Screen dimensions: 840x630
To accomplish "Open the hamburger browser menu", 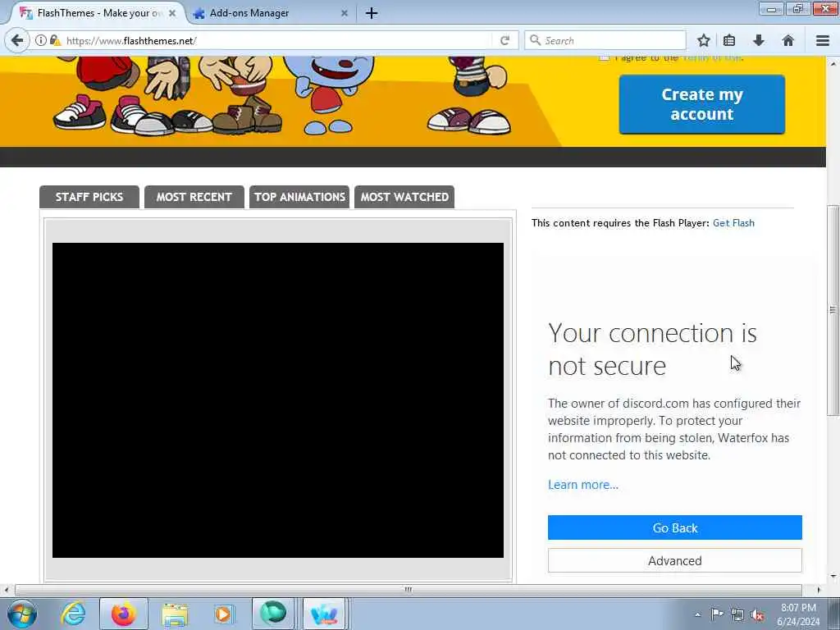I will coord(823,40).
